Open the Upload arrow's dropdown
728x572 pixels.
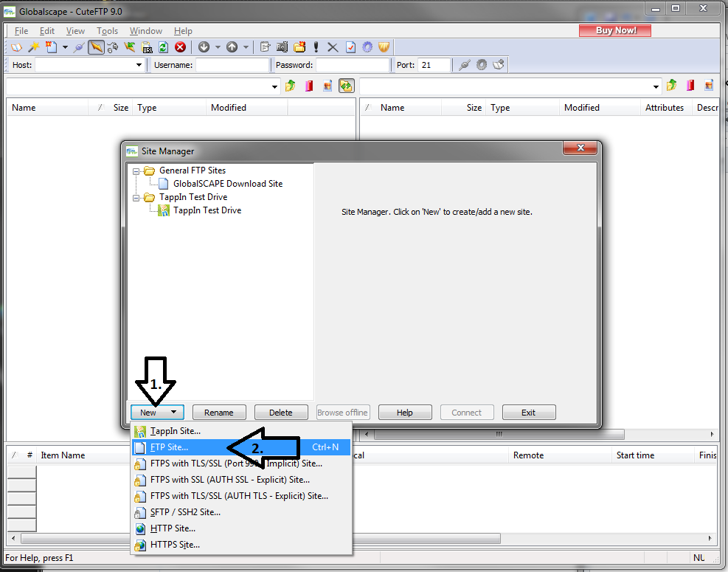tap(246, 47)
